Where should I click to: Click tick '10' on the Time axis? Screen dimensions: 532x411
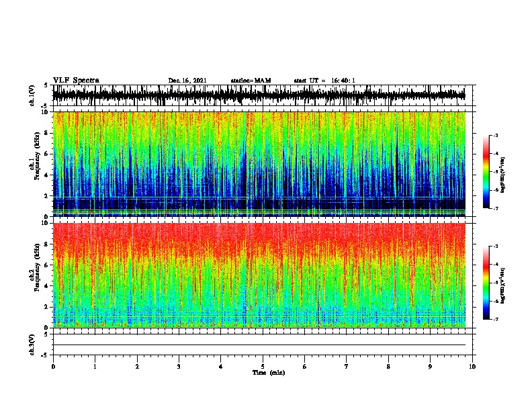(472, 367)
